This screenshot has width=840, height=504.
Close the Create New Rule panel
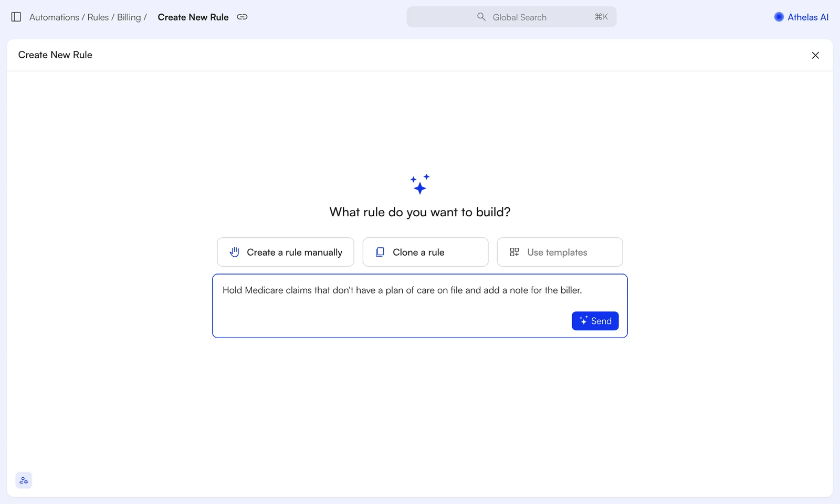[815, 55]
